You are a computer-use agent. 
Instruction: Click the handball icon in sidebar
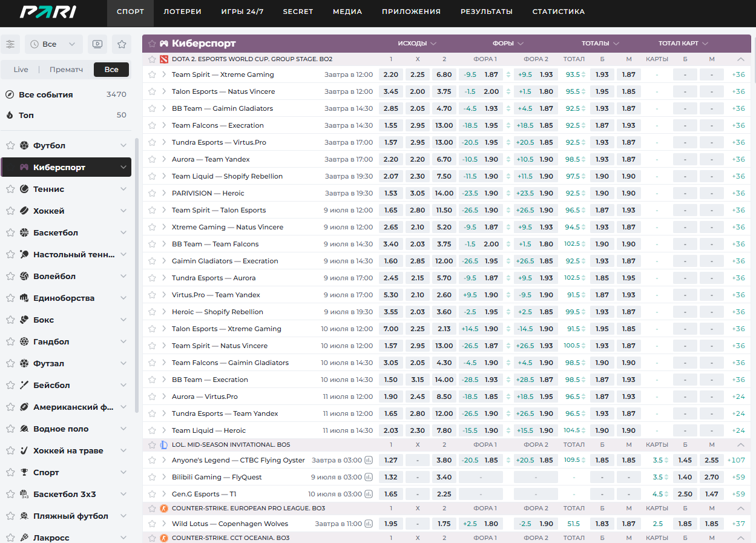(24, 342)
